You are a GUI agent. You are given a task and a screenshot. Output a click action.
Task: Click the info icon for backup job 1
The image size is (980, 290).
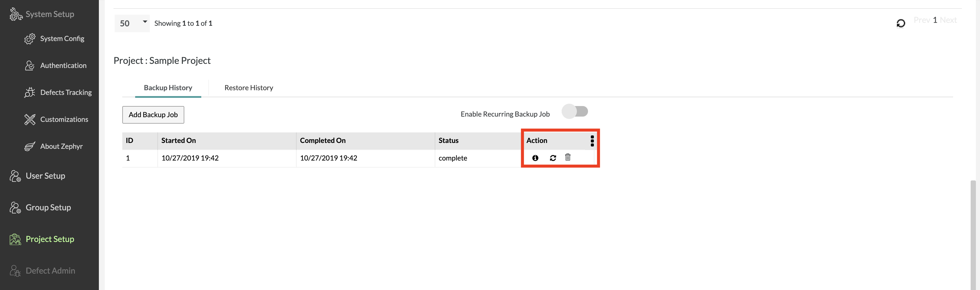[x=535, y=158]
